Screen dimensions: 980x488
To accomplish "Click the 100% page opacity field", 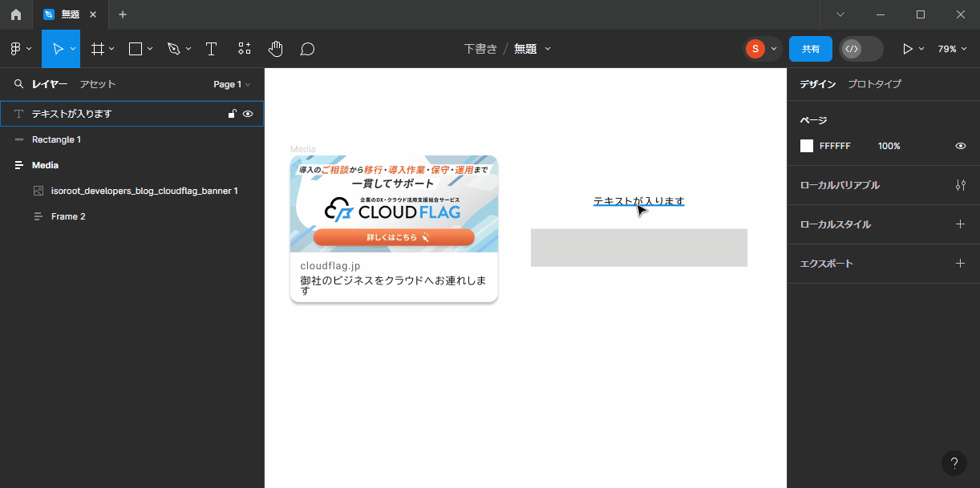I will [889, 146].
